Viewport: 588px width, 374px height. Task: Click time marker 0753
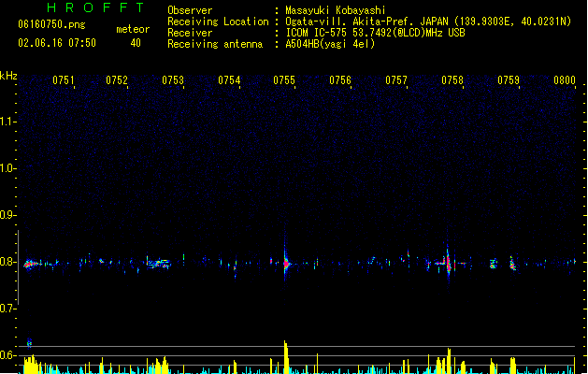(173, 80)
